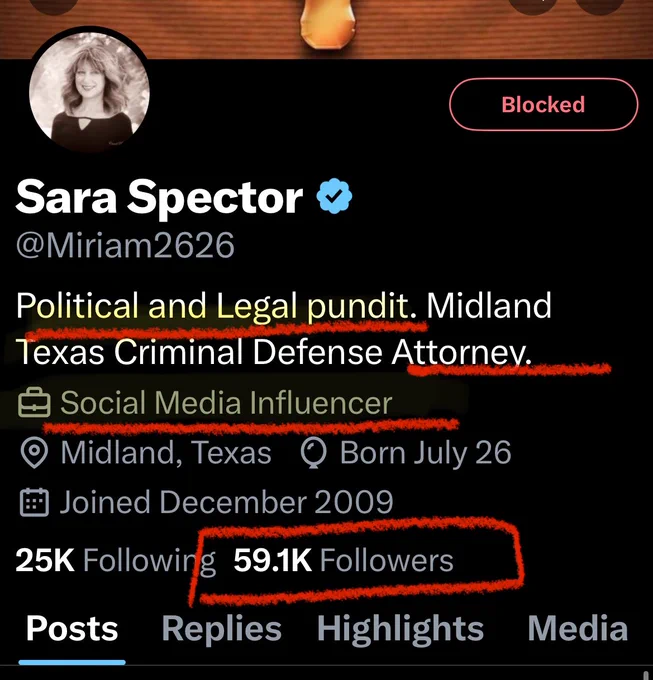The width and height of the screenshot is (653, 680).
Task: Click the Born July 26 text
Action: pyautogui.click(x=425, y=453)
